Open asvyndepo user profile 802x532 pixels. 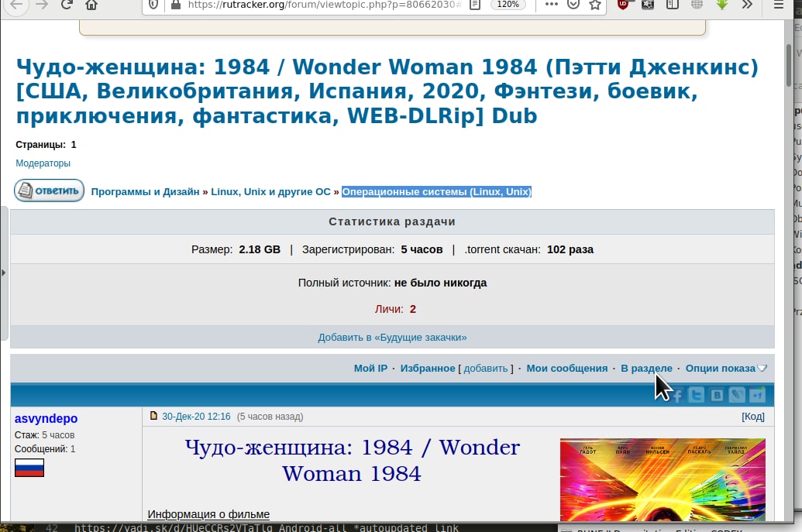click(x=46, y=418)
